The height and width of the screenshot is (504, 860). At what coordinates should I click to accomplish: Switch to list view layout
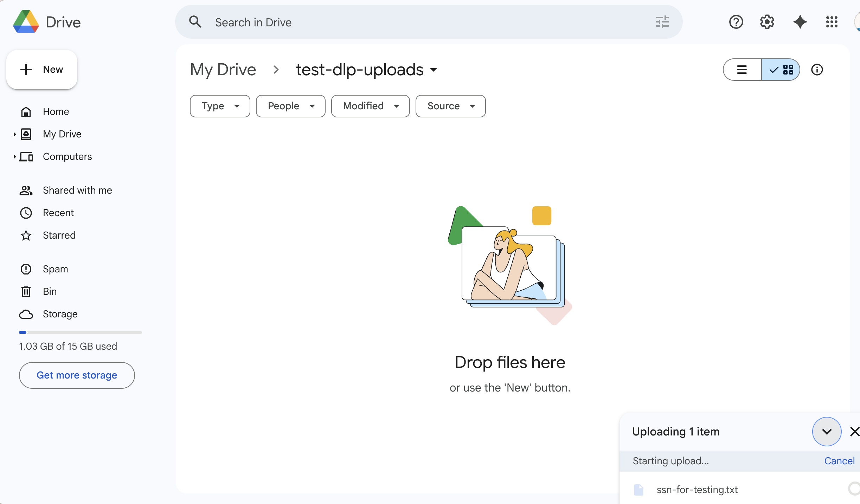point(742,70)
